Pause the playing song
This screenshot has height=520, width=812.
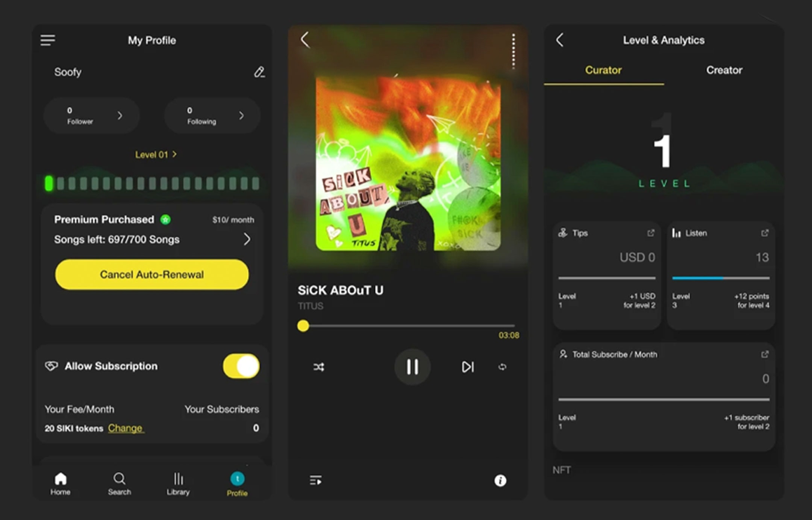(412, 366)
